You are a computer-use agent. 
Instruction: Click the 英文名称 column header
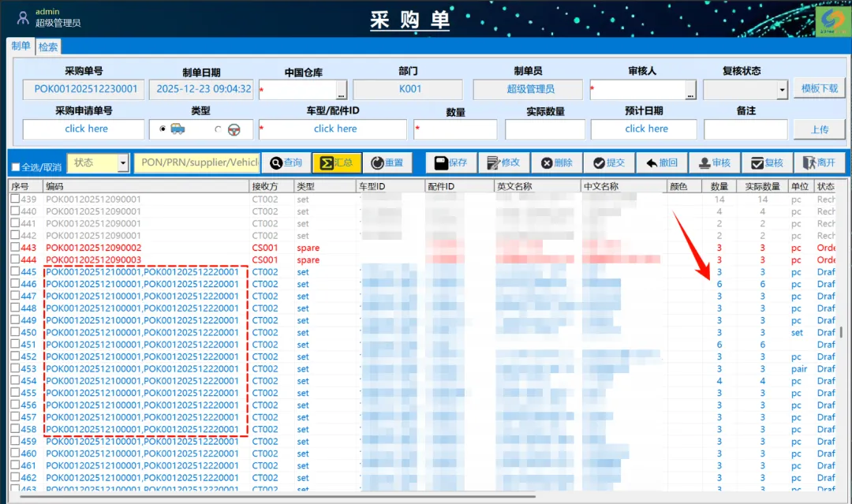coord(537,186)
